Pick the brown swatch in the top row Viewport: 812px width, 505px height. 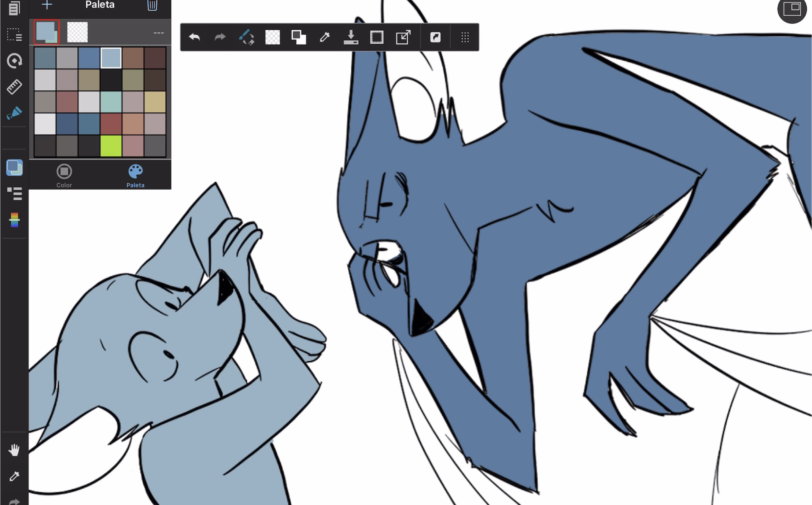point(133,58)
